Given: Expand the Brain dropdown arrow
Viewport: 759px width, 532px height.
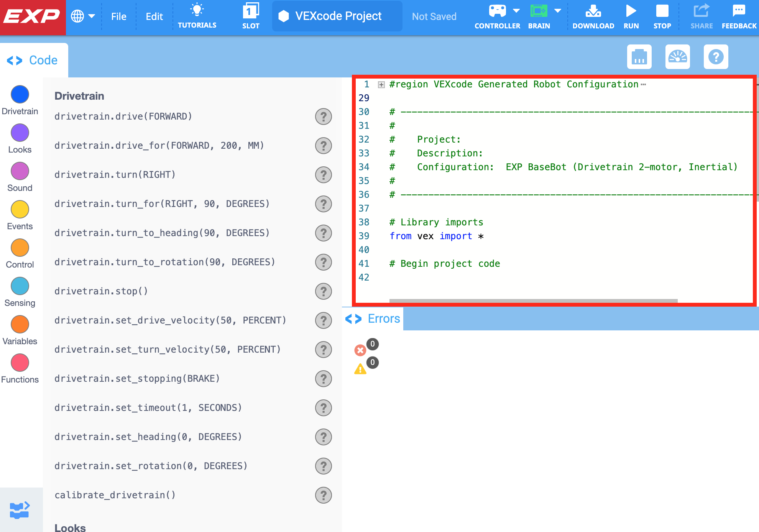Looking at the screenshot, I should [x=558, y=11].
